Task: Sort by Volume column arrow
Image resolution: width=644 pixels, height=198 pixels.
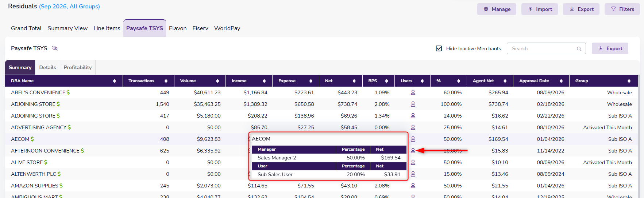Action: [217, 81]
